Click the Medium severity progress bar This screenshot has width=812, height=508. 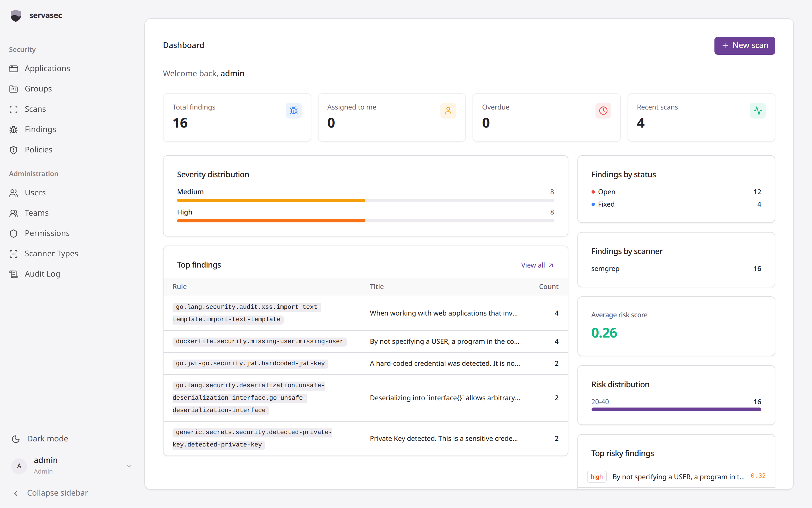pyautogui.click(x=365, y=200)
